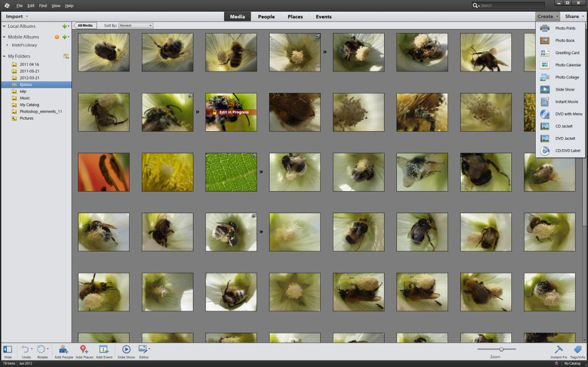
Task: Expand Kristóf's Library album
Action: coord(7,45)
